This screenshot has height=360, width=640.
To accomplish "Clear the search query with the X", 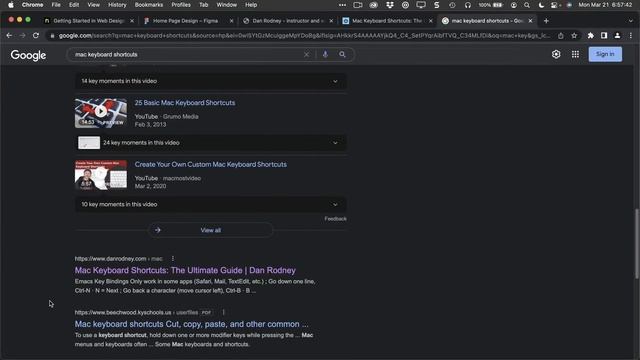I will [x=307, y=54].
